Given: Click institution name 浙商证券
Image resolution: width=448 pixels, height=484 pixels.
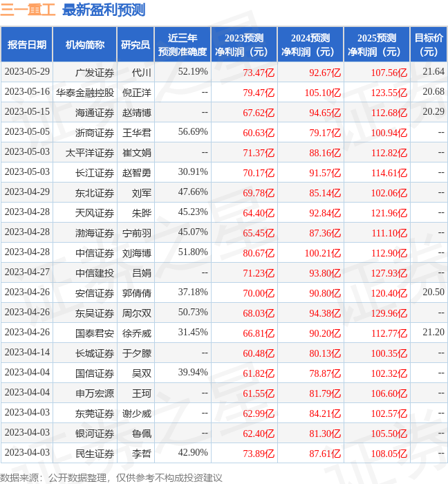Looking at the screenshot, I should [x=95, y=133].
